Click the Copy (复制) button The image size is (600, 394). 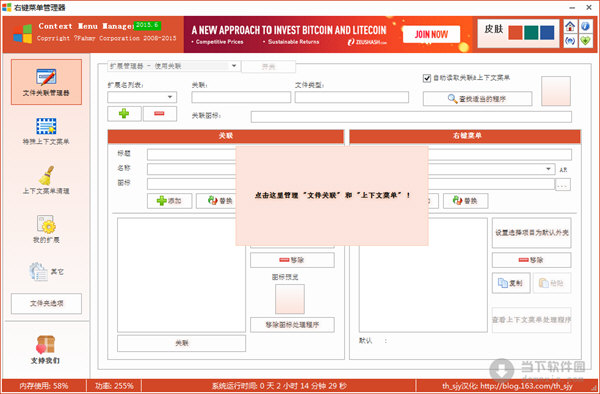pos(511,283)
